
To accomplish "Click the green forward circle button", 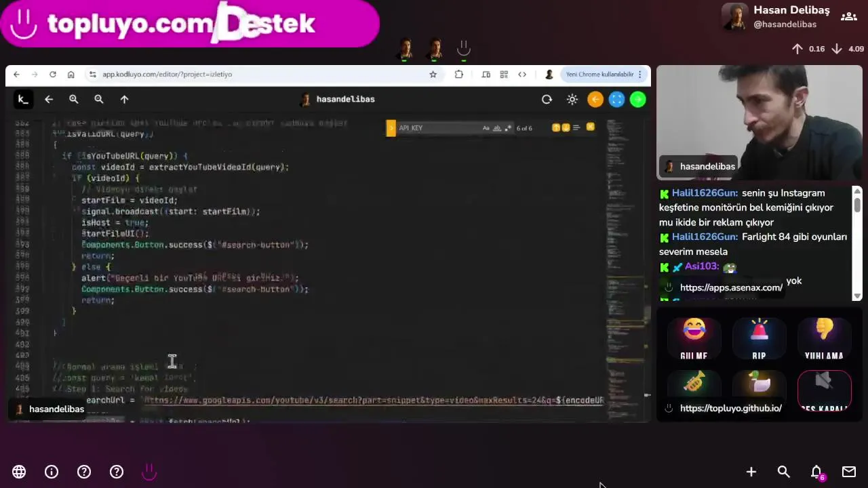I will click(x=637, y=100).
